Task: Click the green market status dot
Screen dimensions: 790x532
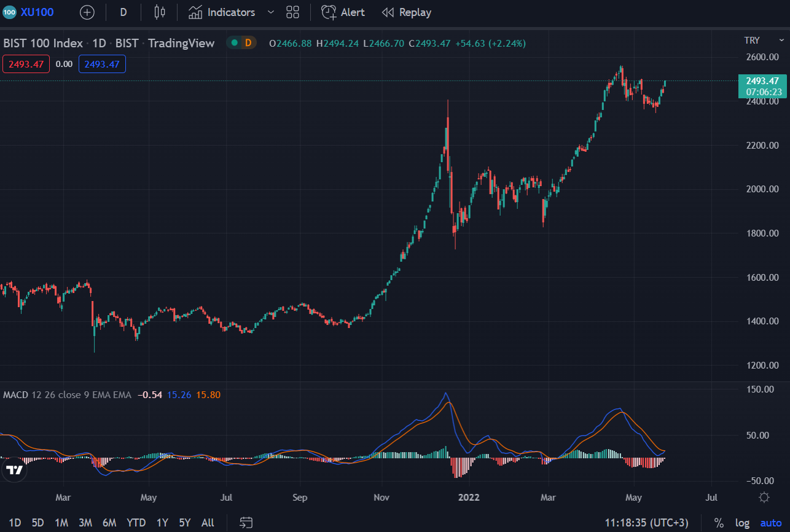Action: click(234, 43)
